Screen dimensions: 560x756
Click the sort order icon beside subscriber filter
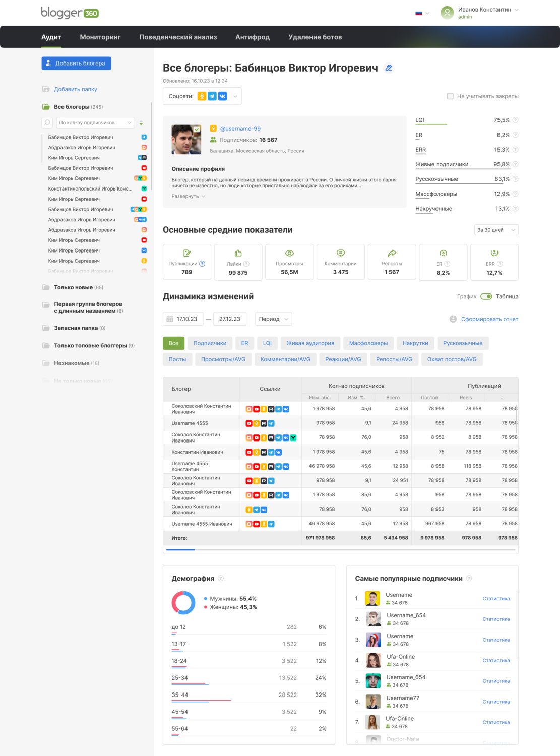141,123
